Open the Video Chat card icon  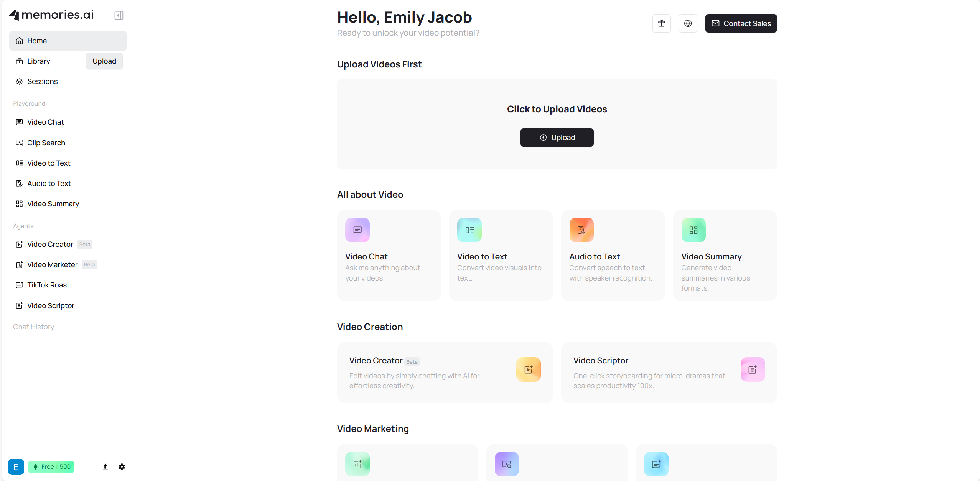[x=357, y=230]
